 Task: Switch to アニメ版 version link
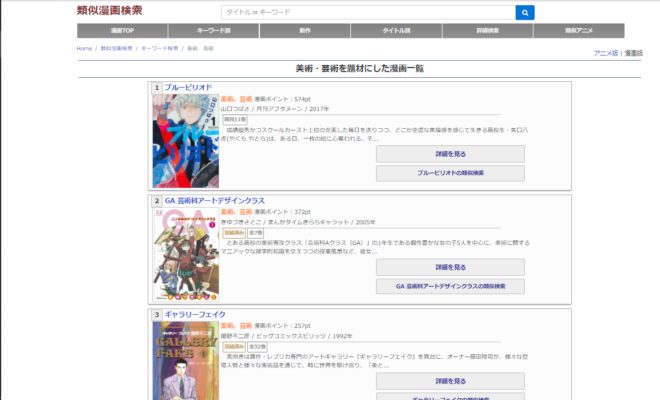605,52
